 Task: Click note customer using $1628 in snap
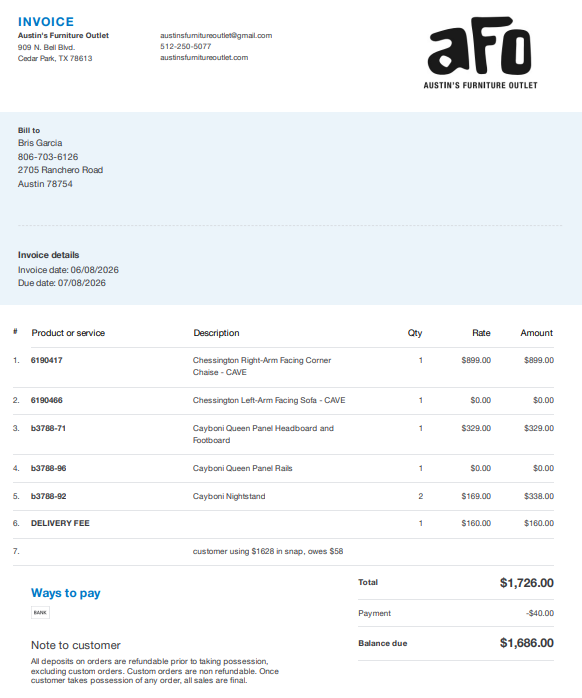[x=268, y=552]
